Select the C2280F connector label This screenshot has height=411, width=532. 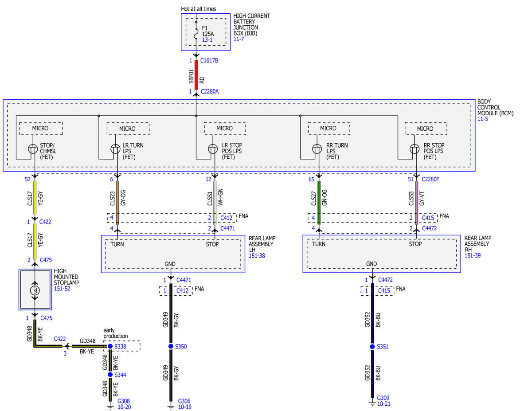[x=430, y=179]
